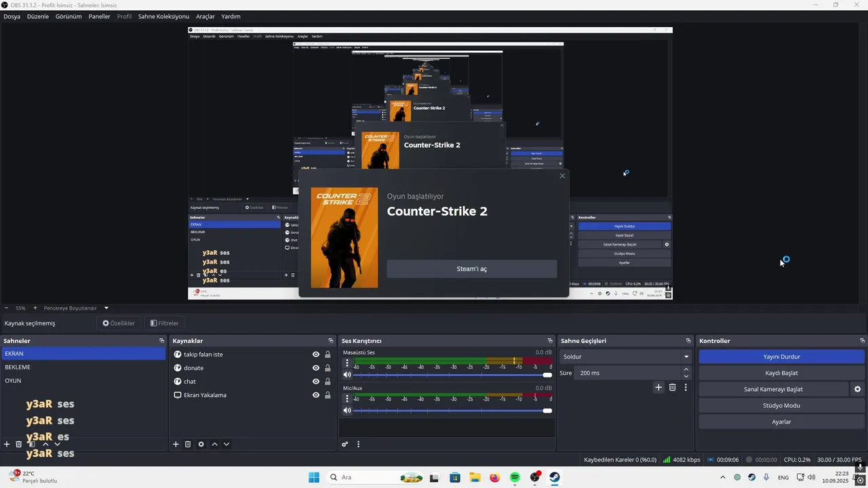This screenshot has width=868, height=488.
Task: Move source down in Kaynaklar panel
Action: (226, 445)
